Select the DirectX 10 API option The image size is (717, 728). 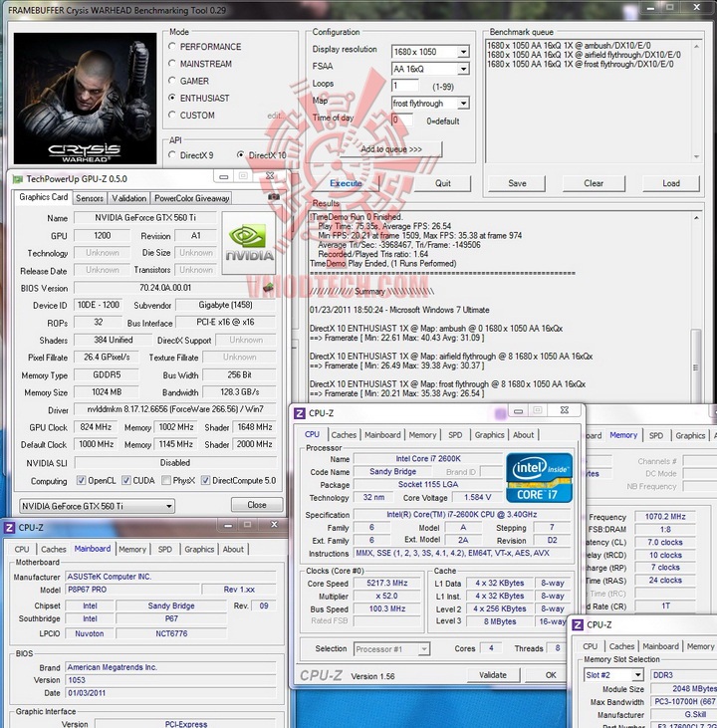[x=241, y=155]
